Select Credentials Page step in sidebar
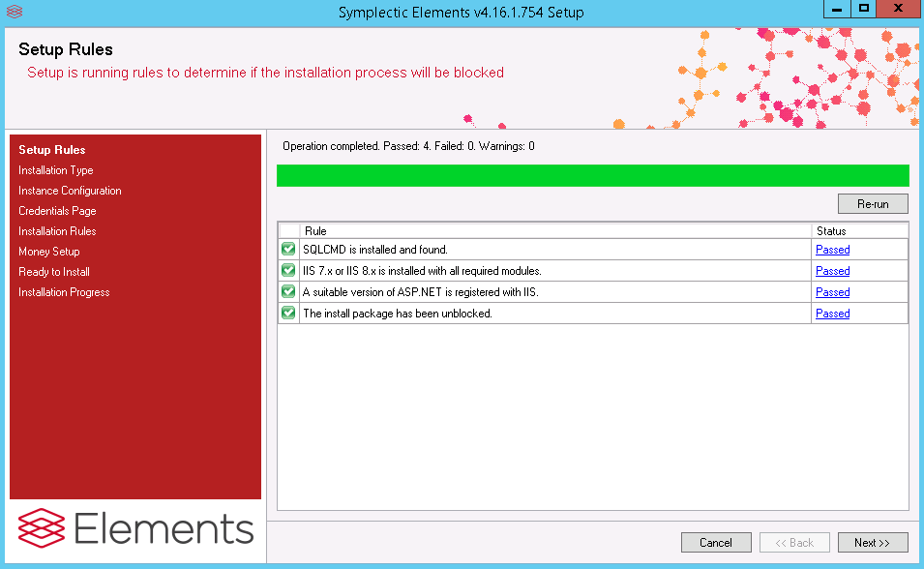Viewport: 924px width, 569px height. [57, 211]
